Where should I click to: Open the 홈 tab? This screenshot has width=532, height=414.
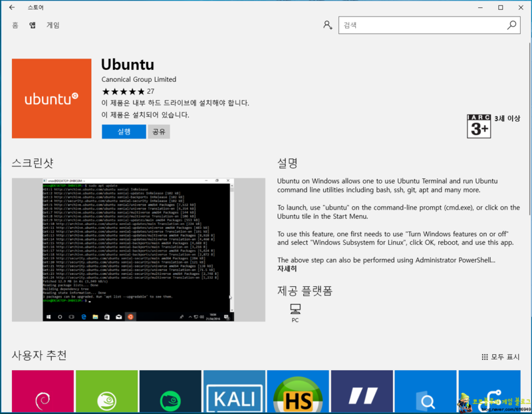tap(15, 25)
